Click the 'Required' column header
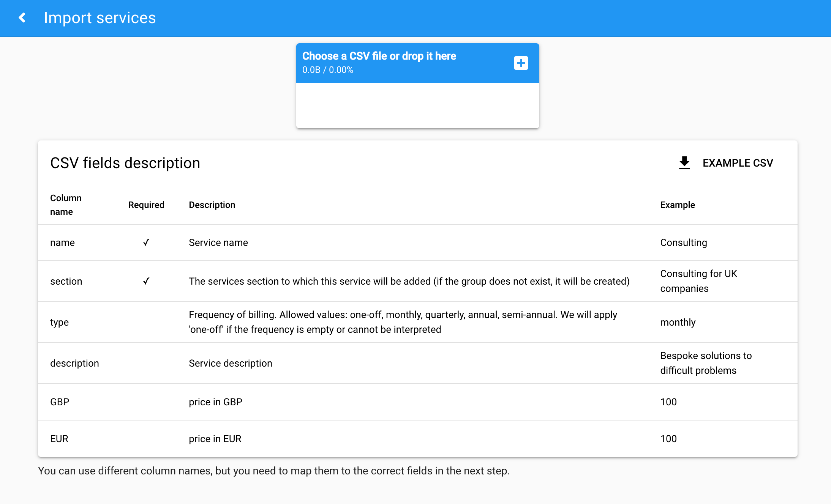The height and width of the screenshot is (504, 831). point(146,205)
